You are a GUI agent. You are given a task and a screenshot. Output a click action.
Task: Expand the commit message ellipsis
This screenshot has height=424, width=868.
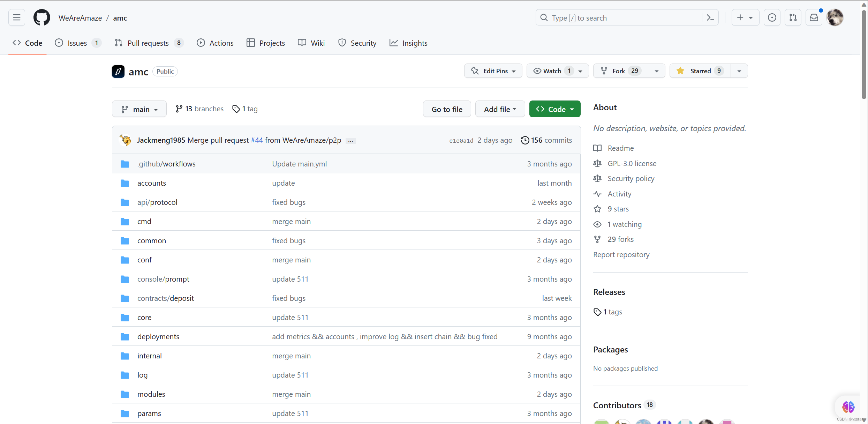pos(350,141)
